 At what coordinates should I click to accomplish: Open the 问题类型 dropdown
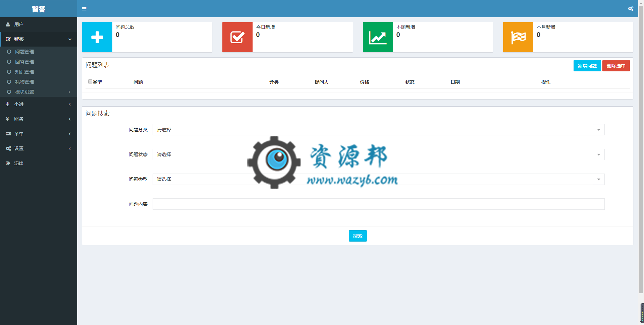378,179
